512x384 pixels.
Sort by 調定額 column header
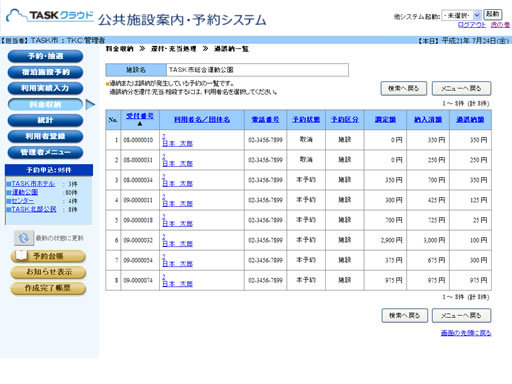(385, 119)
